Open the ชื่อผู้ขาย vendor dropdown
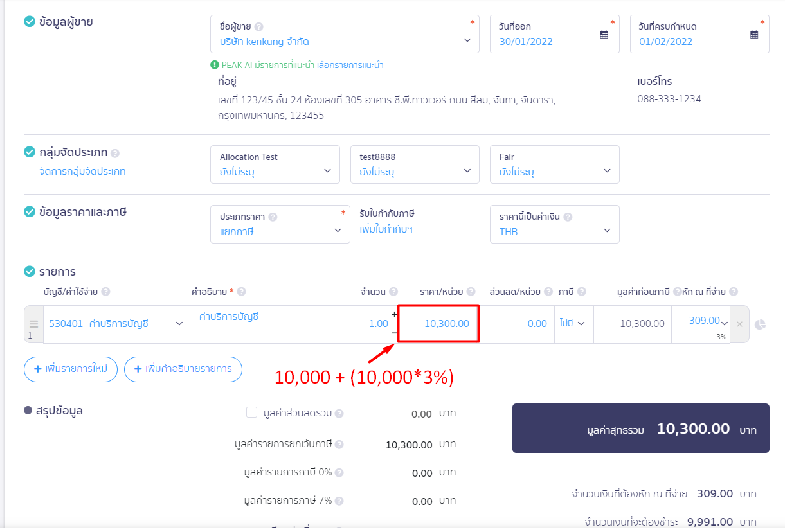Viewport: 785px width, 532px height. pyautogui.click(x=345, y=34)
